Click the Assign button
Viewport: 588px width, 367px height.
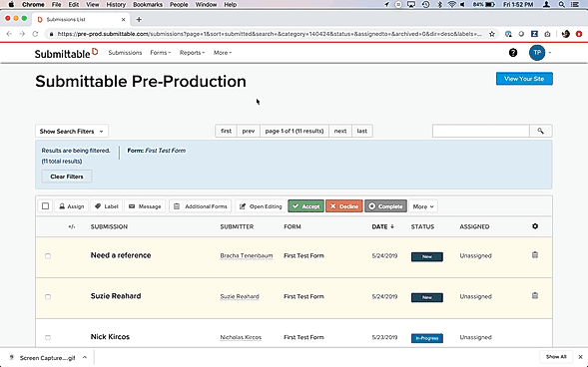tap(71, 206)
